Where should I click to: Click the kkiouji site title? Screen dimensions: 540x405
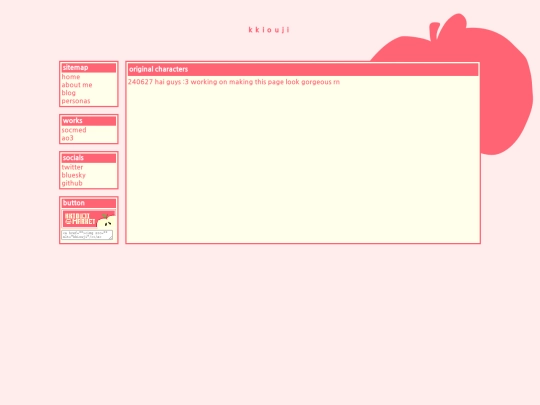click(x=269, y=30)
